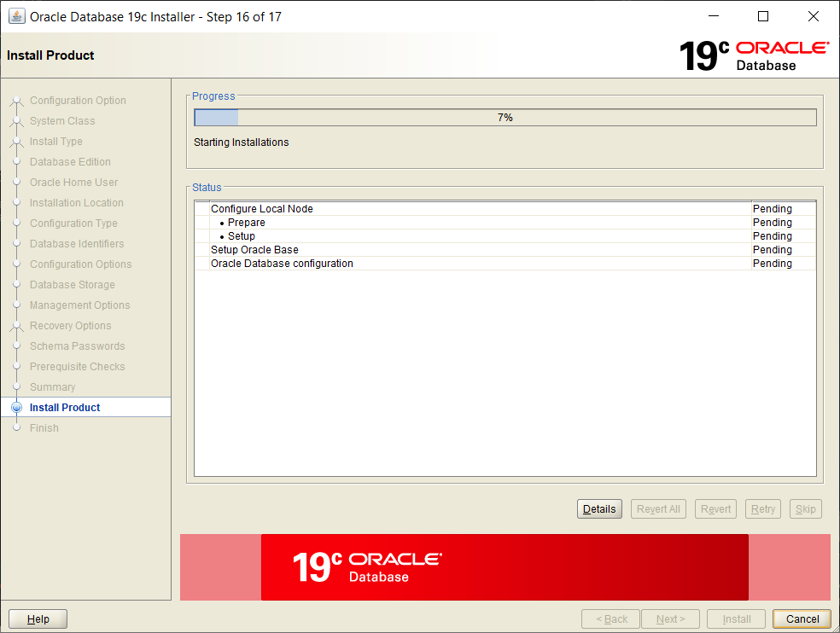Minimize the installer window

[x=714, y=16]
